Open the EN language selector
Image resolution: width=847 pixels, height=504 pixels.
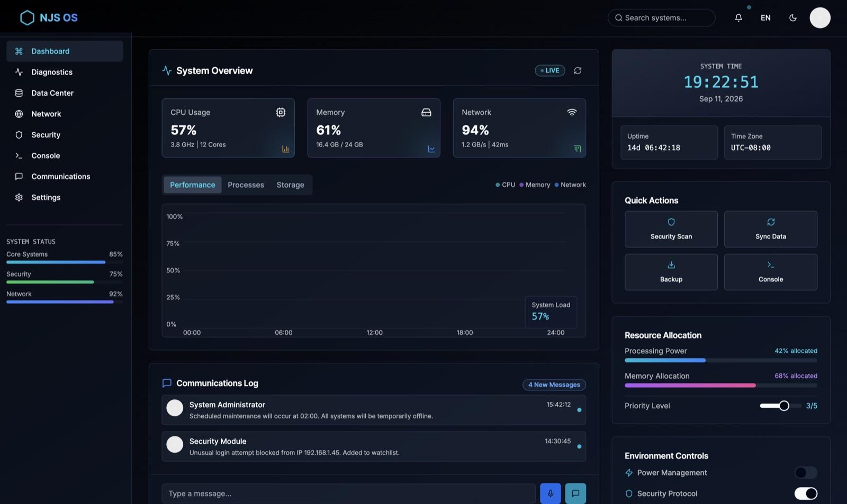pos(765,18)
